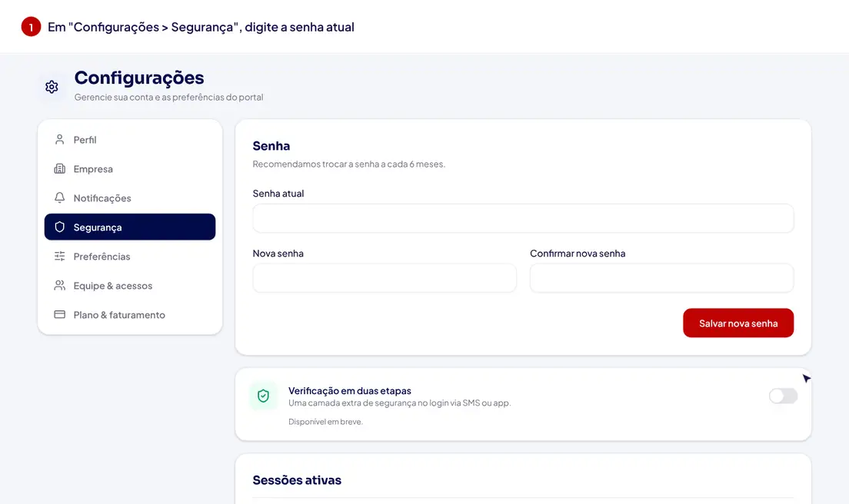Click the 'Disponível em breve.' note
Viewport: 849px width, 504px height.
click(325, 422)
